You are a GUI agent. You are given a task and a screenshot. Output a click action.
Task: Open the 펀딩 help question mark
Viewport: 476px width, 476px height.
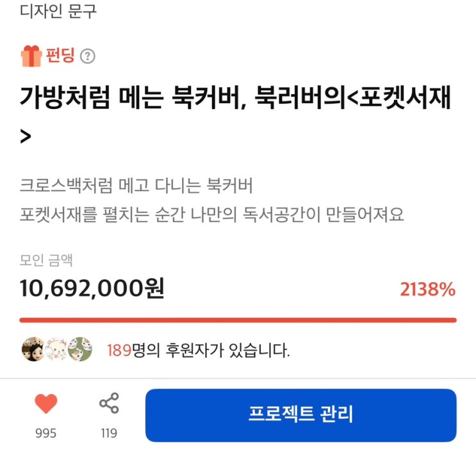(88, 56)
